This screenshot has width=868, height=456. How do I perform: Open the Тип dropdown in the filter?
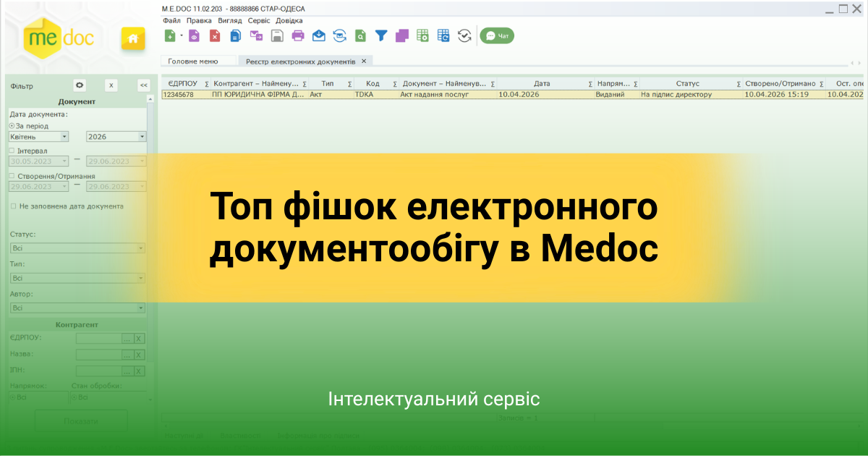pos(77,278)
